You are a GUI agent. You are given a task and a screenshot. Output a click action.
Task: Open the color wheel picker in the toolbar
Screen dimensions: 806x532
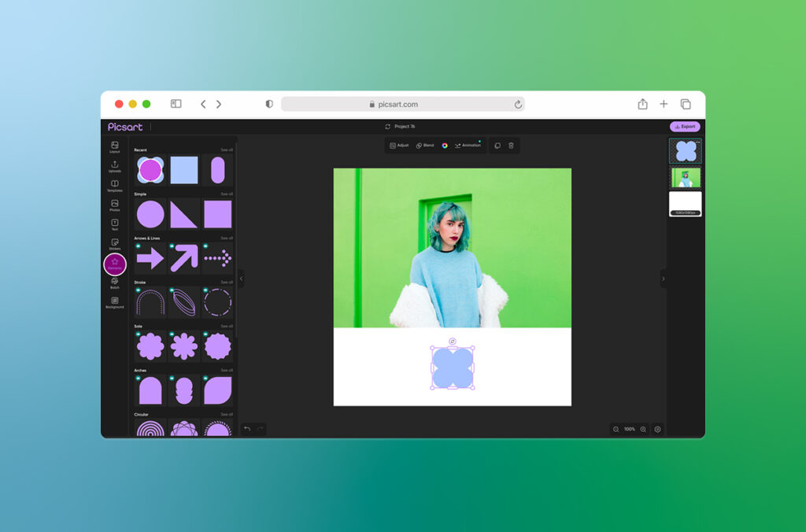coord(445,146)
